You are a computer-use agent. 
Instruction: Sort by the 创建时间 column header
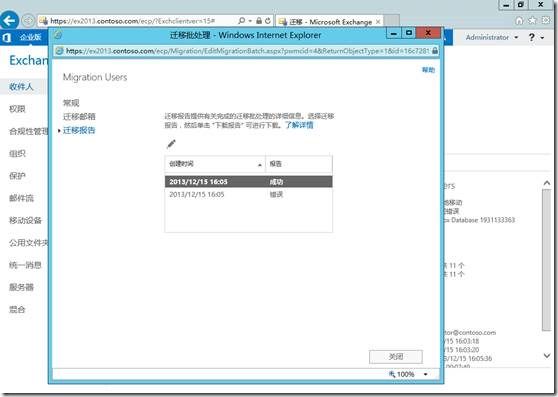(215, 164)
